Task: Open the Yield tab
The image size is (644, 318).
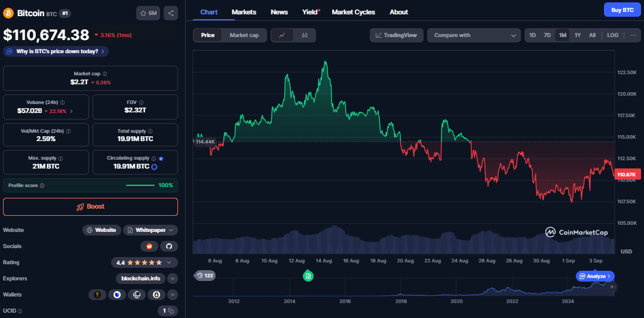Action: click(310, 13)
